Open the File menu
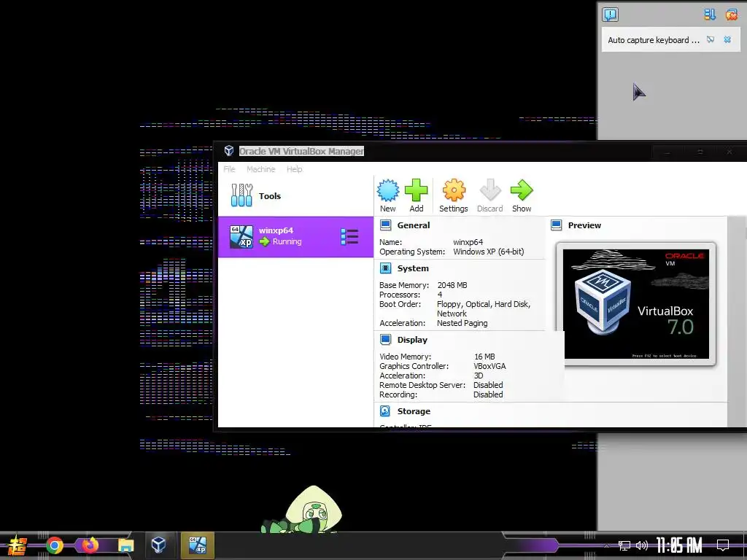Viewport: 747px width, 560px height. tap(229, 169)
